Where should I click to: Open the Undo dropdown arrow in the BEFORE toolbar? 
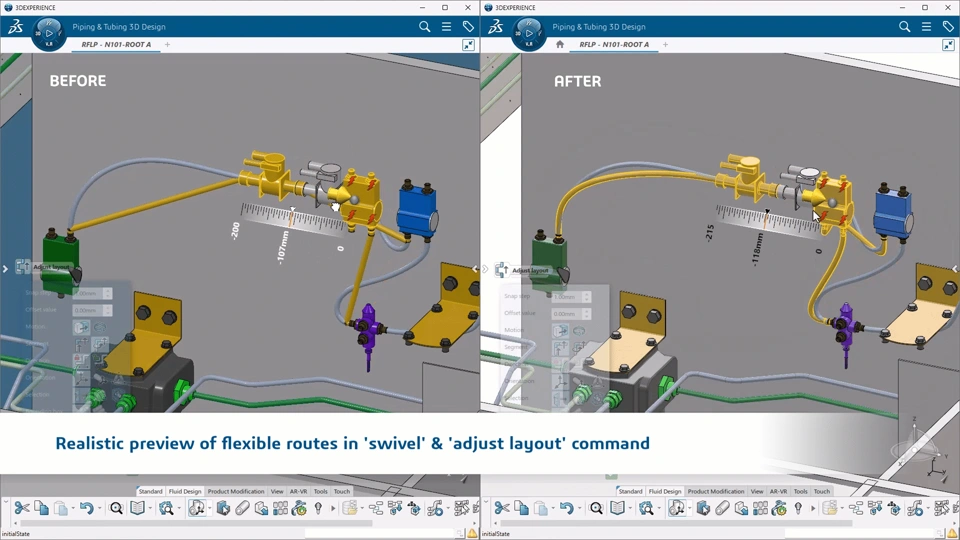coord(99,508)
